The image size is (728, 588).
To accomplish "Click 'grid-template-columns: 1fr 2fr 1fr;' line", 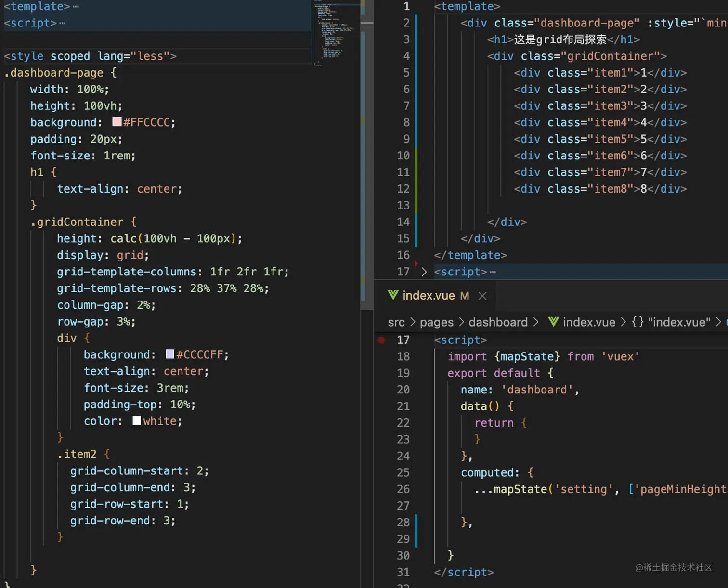I will [x=173, y=272].
